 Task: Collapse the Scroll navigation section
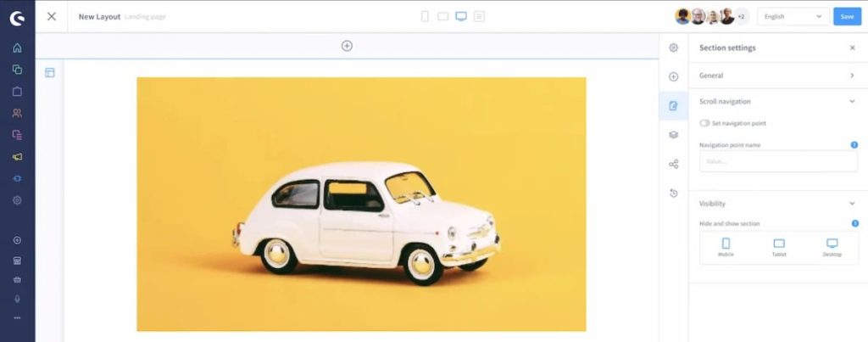click(x=852, y=101)
